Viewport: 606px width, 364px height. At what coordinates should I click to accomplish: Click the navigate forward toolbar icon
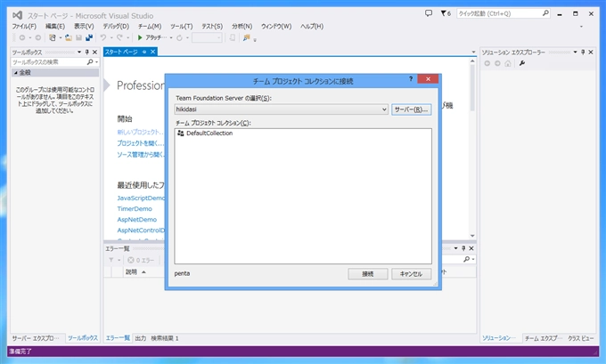click(x=37, y=38)
